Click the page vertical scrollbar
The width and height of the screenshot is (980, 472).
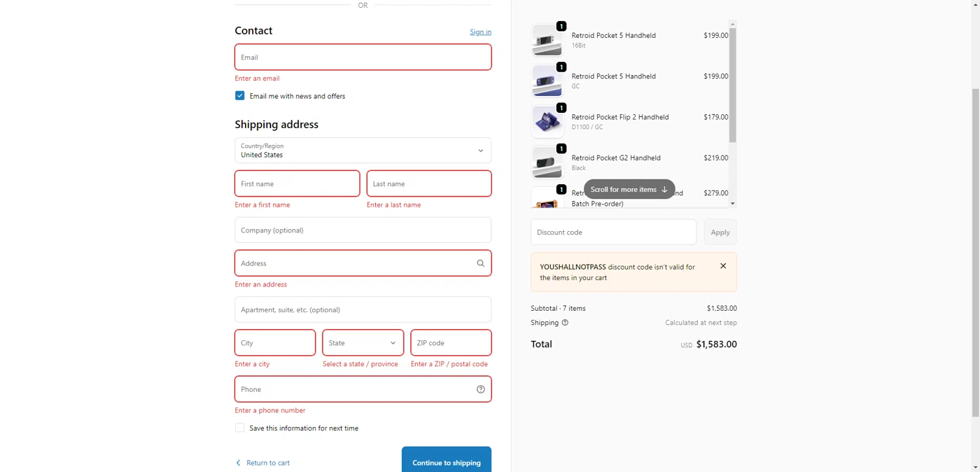coord(975,251)
